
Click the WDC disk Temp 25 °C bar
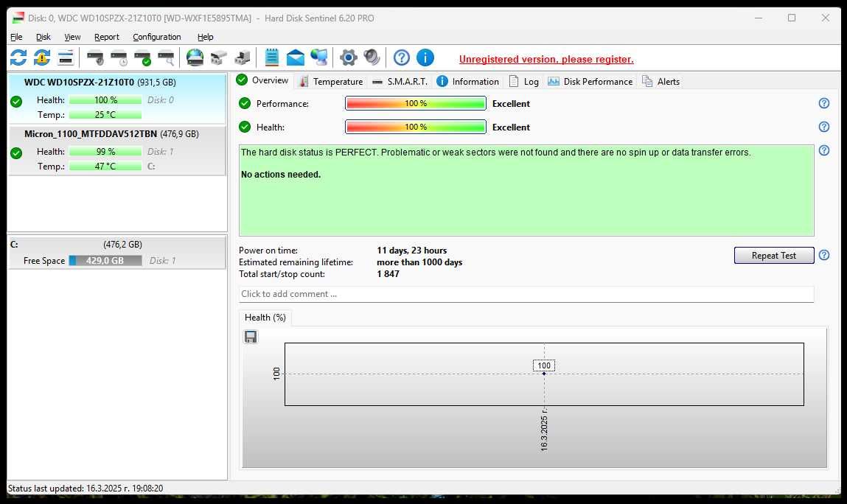click(105, 114)
